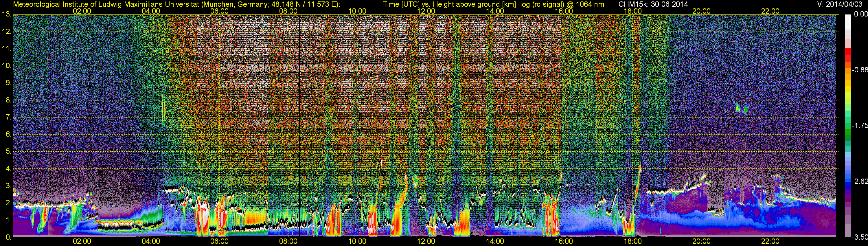Click the 14:00 label on the top time axis
The height and width of the screenshot is (246, 868).
click(x=495, y=11)
